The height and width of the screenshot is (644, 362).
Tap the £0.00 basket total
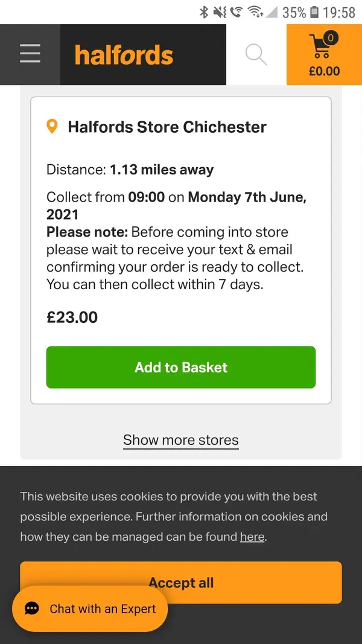pyautogui.click(x=324, y=71)
